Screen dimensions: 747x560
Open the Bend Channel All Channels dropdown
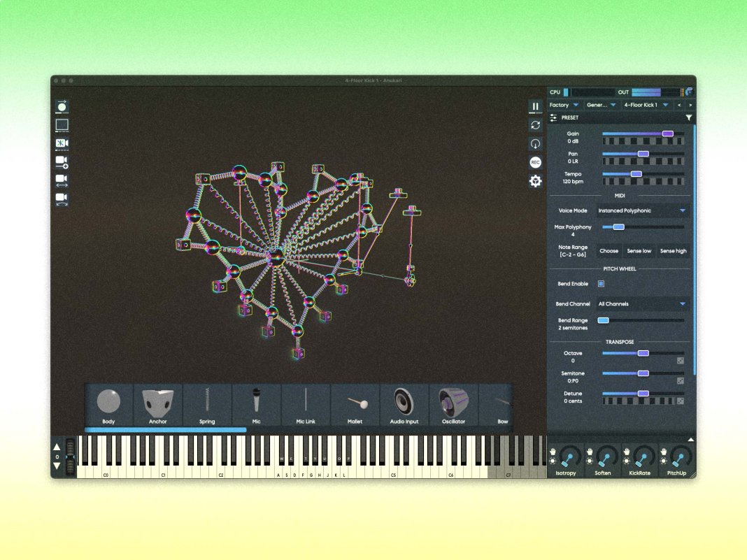point(641,304)
